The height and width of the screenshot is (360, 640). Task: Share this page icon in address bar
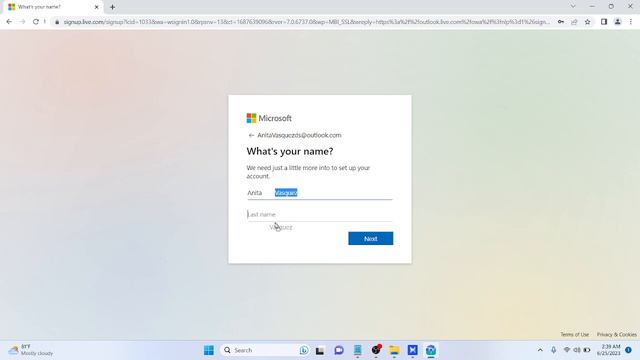tap(574, 22)
